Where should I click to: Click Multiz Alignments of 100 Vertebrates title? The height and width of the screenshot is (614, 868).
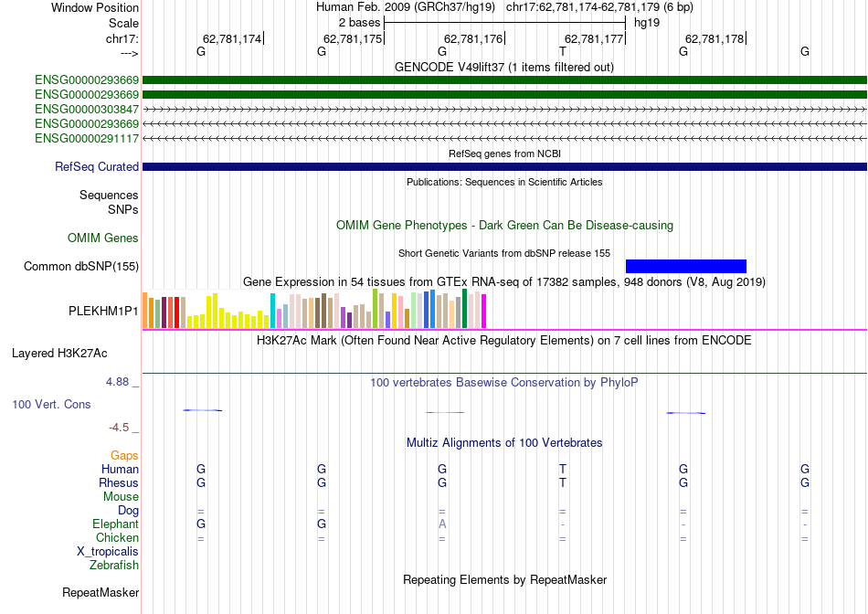tap(504, 443)
